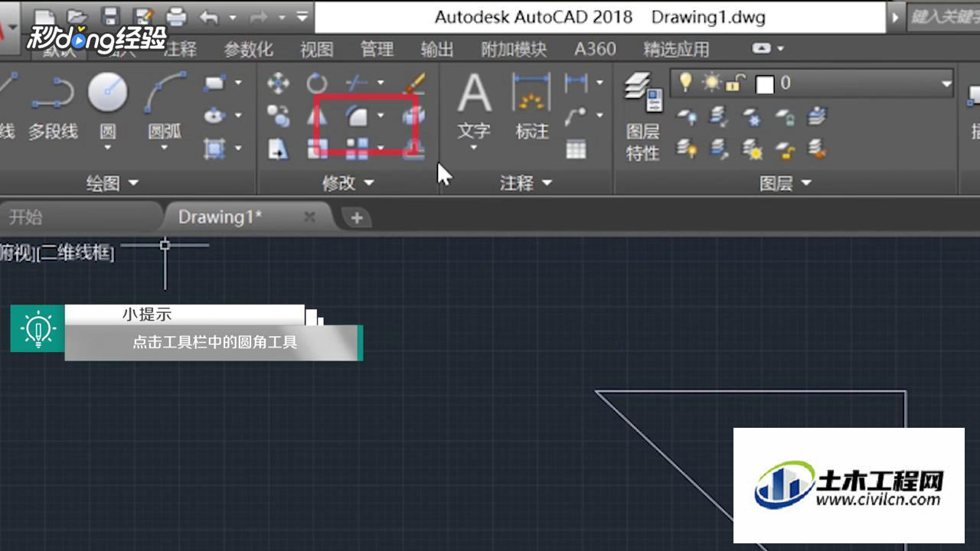Image resolution: width=980 pixels, height=551 pixels.
Task: Open the undo history dropdown arrow
Action: pos(233,17)
